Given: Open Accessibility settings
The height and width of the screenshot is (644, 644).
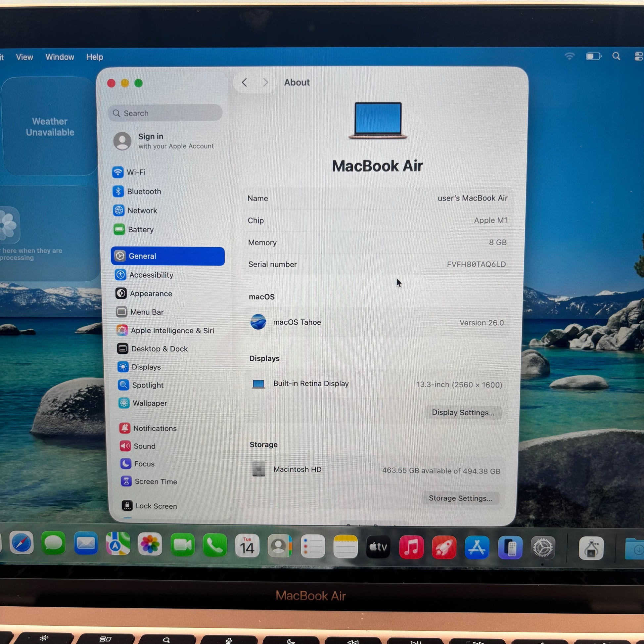Looking at the screenshot, I should click(x=151, y=275).
